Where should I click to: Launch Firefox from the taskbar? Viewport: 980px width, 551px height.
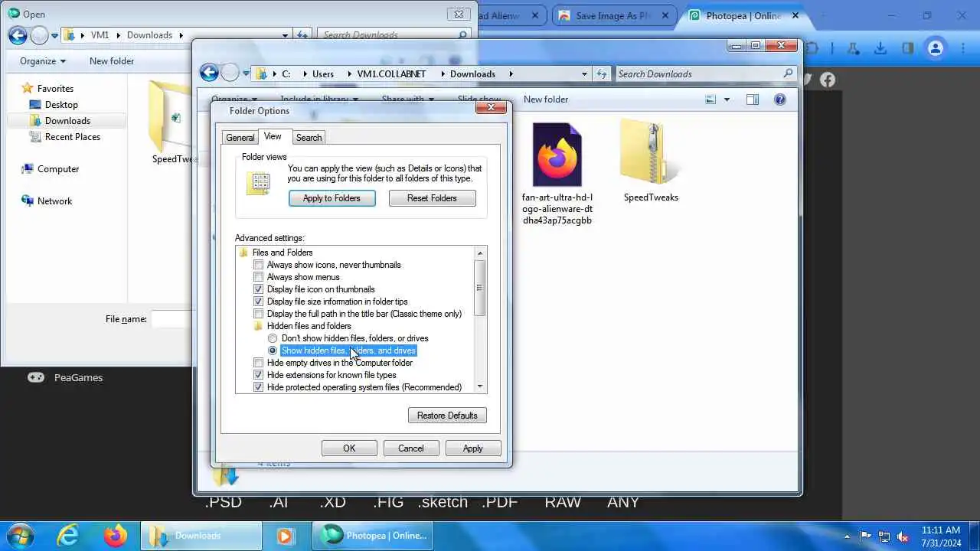pyautogui.click(x=116, y=536)
